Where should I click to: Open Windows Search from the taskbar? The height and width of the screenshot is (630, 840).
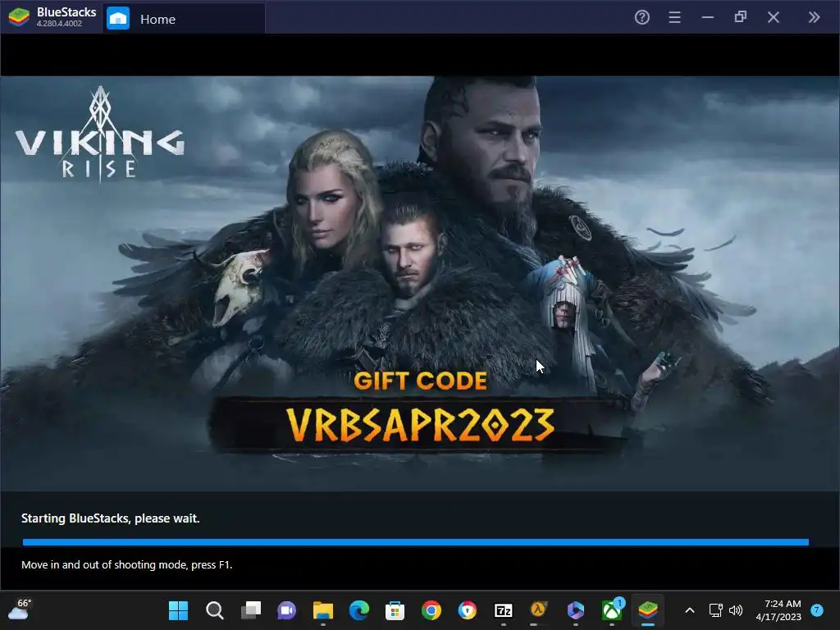click(x=215, y=610)
